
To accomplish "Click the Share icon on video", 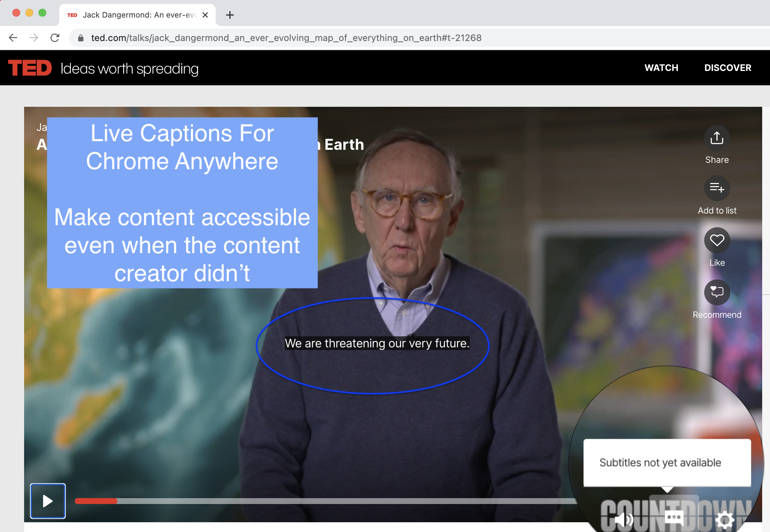I will point(717,138).
